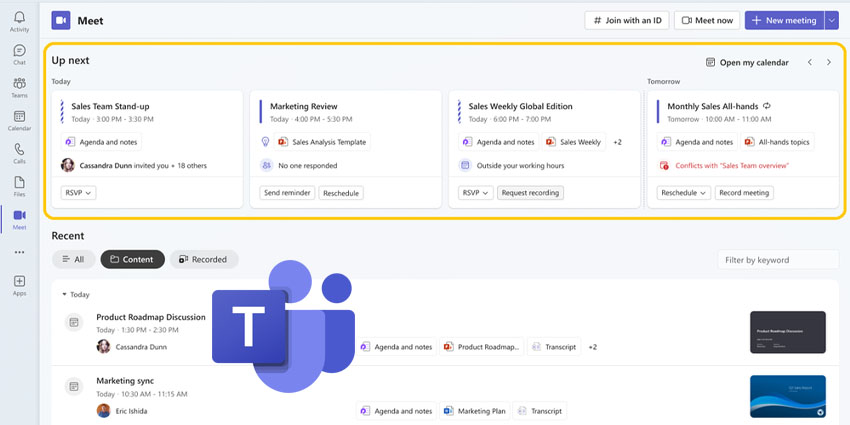Open Monthly Sales All-hands meeting title
This screenshot has height=425, width=850.
tap(712, 106)
